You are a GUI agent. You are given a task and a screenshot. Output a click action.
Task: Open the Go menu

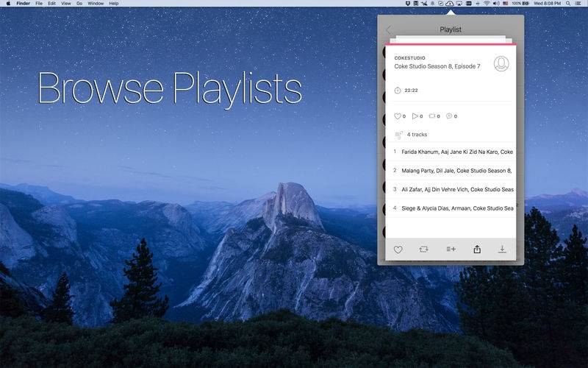coord(79,4)
